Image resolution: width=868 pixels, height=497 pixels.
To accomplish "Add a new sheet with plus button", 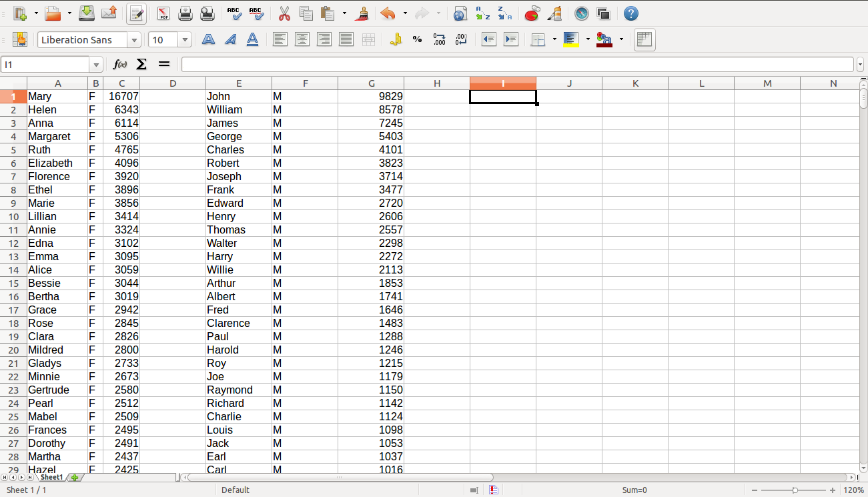I will 75,477.
